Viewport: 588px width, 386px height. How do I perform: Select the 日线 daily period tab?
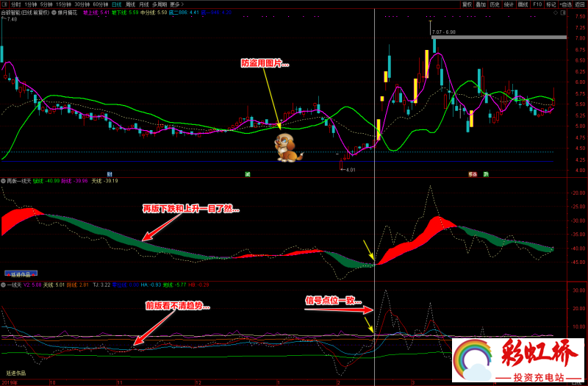coord(117,4)
